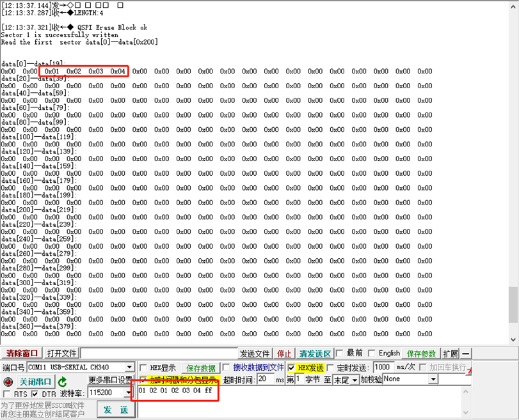This screenshot has height=420, width=519.
Task: Click the receive window scroll down arrow
Action: pyautogui.click(x=513, y=339)
